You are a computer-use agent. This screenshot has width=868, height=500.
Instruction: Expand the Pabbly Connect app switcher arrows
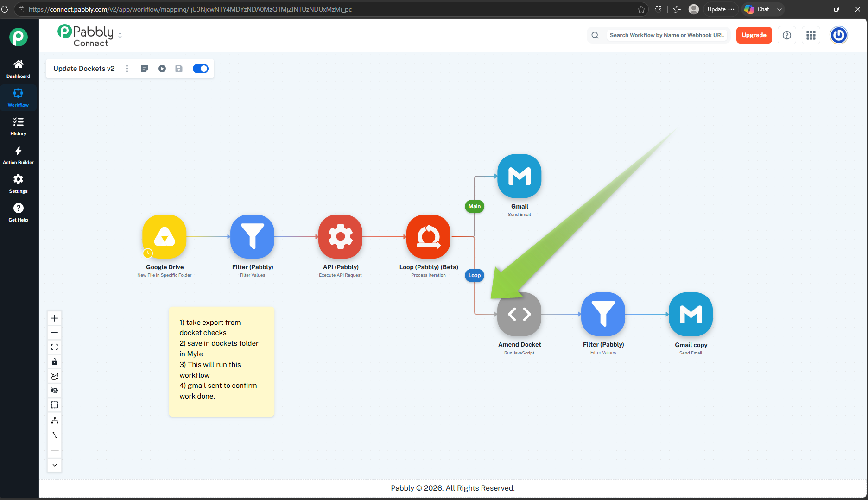[120, 35]
